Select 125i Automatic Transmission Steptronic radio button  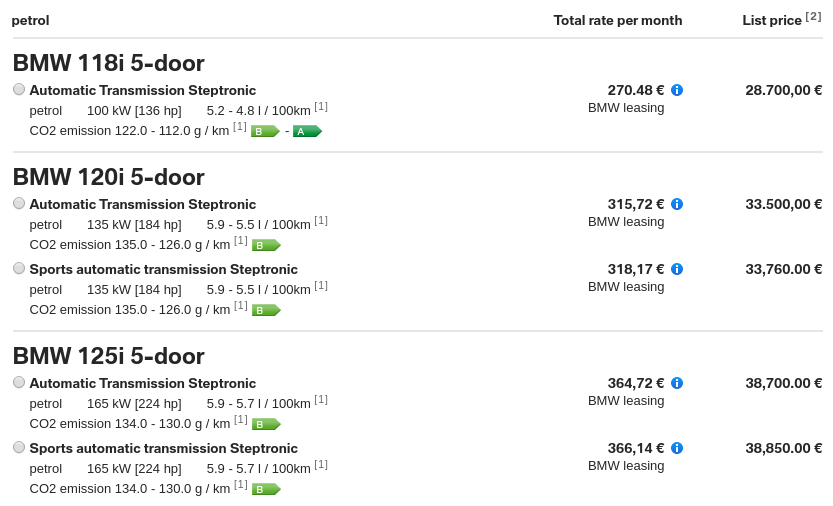click(19, 382)
